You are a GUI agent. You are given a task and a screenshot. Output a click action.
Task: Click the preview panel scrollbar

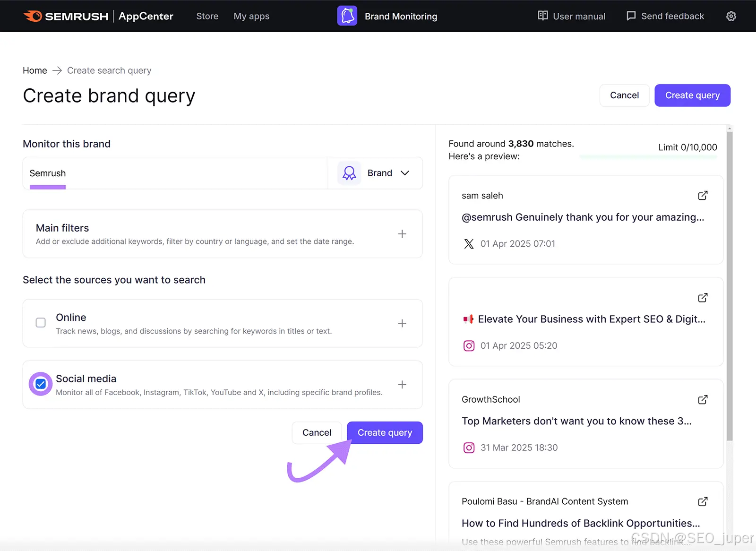pos(730,286)
